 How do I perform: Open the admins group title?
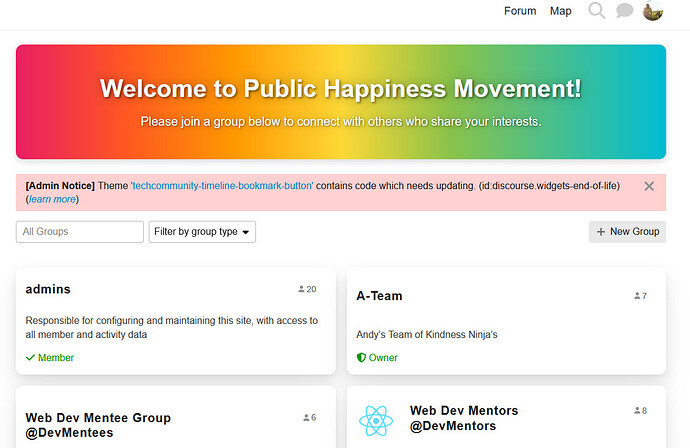(x=48, y=289)
